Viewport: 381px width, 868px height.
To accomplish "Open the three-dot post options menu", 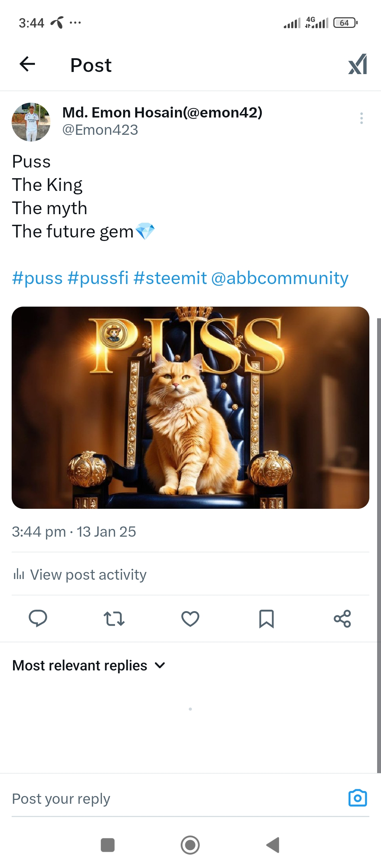I will point(361,118).
